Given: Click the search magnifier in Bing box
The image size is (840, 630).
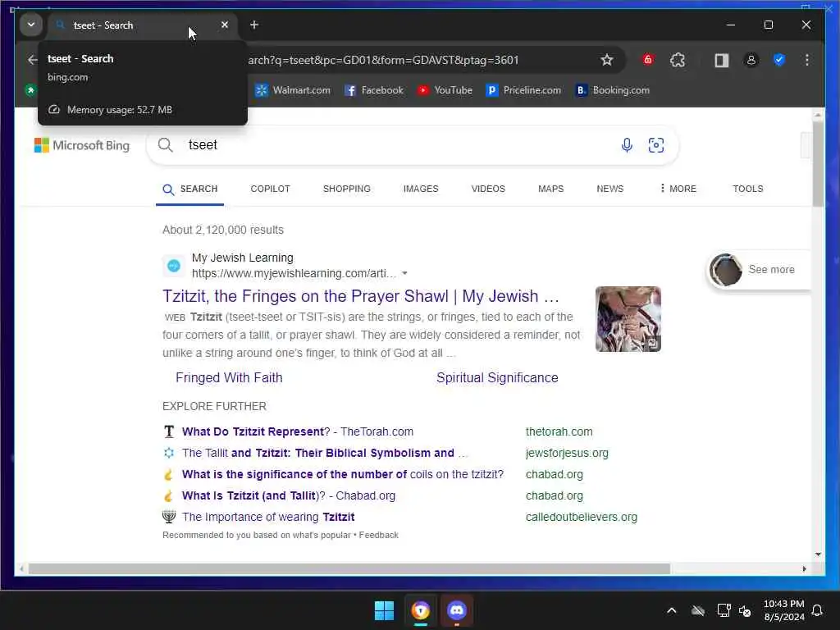Looking at the screenshot, I should point(166,144).
